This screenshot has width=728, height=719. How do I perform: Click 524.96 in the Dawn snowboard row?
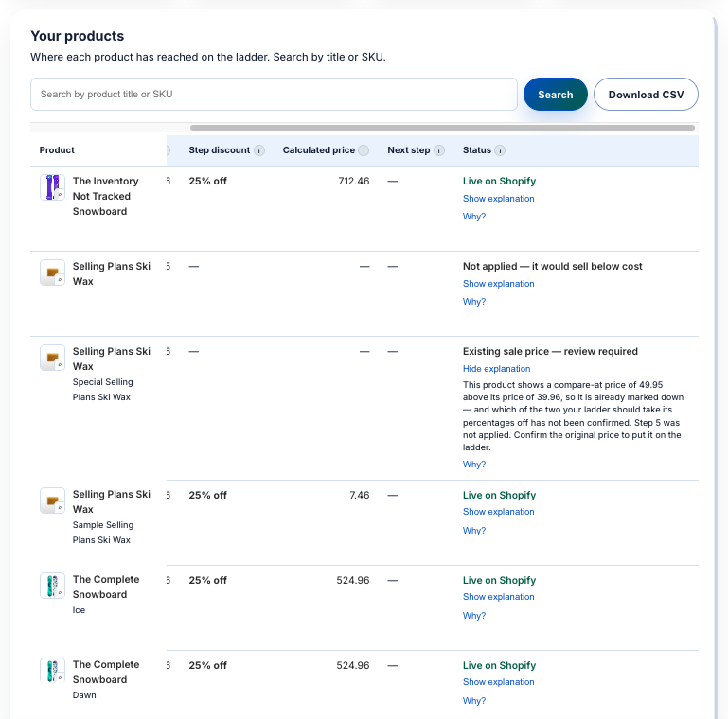tap(353, 666)
